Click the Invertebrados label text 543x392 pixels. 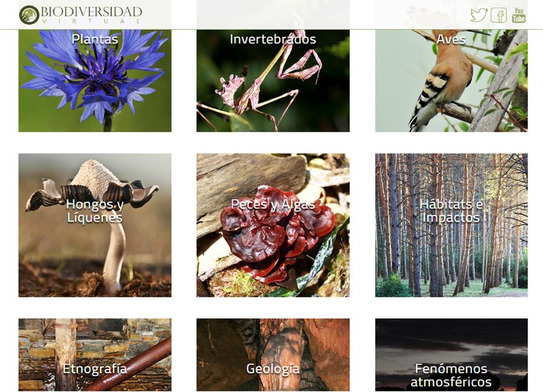click(273, 39)
